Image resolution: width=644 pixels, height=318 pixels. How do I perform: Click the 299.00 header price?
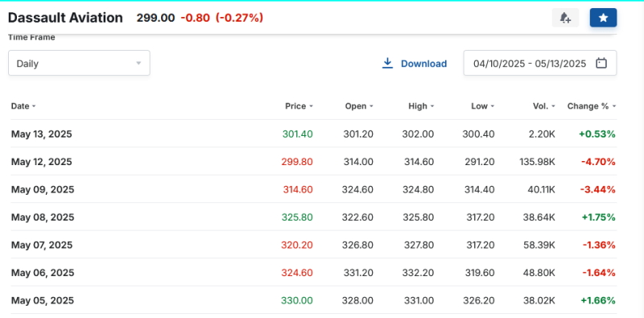155,18
